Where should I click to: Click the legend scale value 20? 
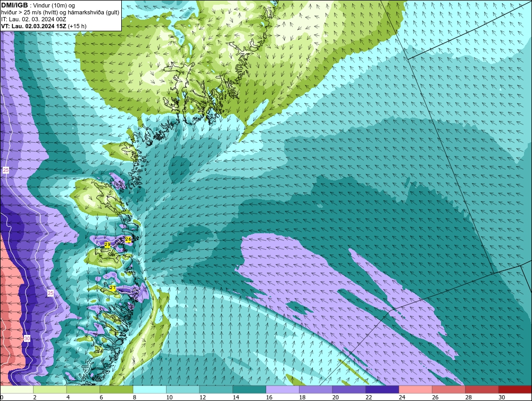click(x=336, y=397)
